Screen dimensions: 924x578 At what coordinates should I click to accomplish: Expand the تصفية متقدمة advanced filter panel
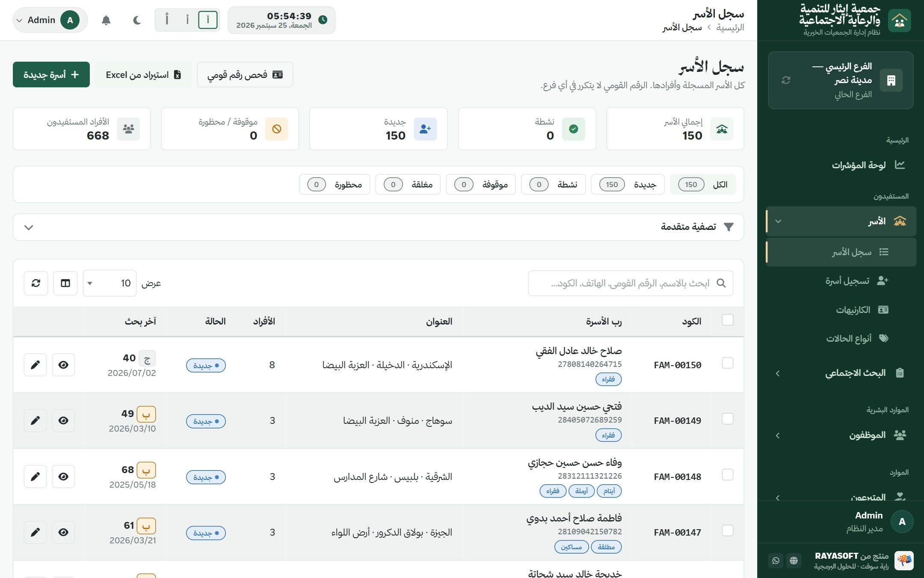coord(379,227)
